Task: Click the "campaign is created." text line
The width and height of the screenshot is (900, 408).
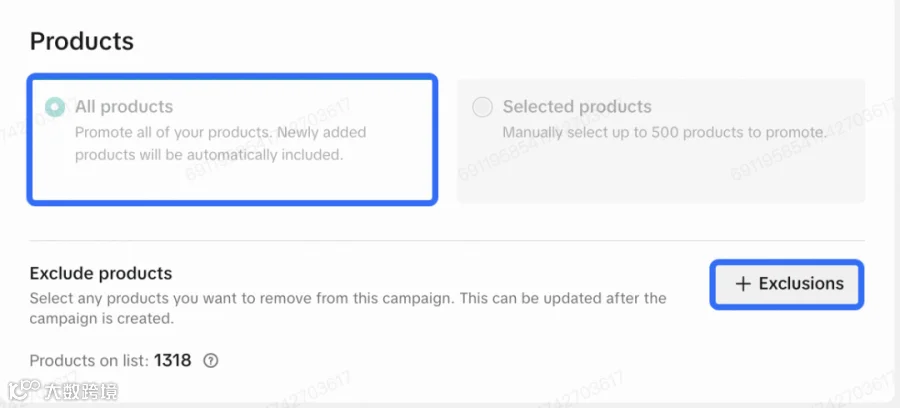Action: pos(102,319)
